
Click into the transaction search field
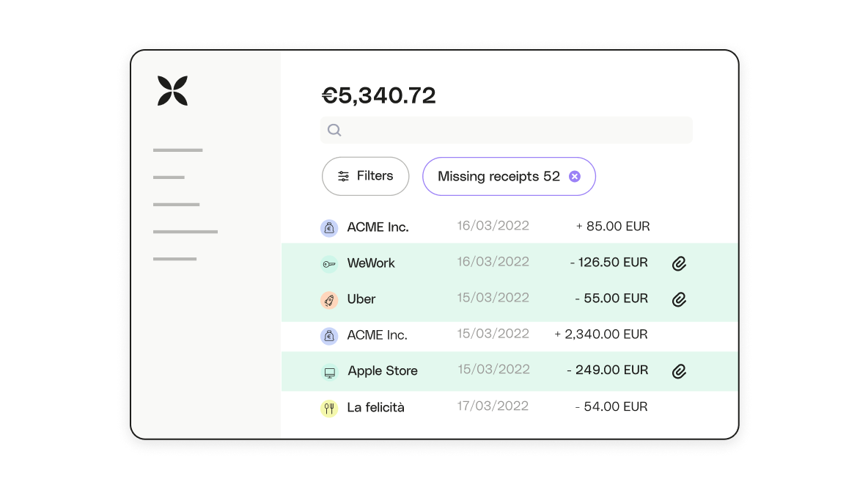point(513,130)
